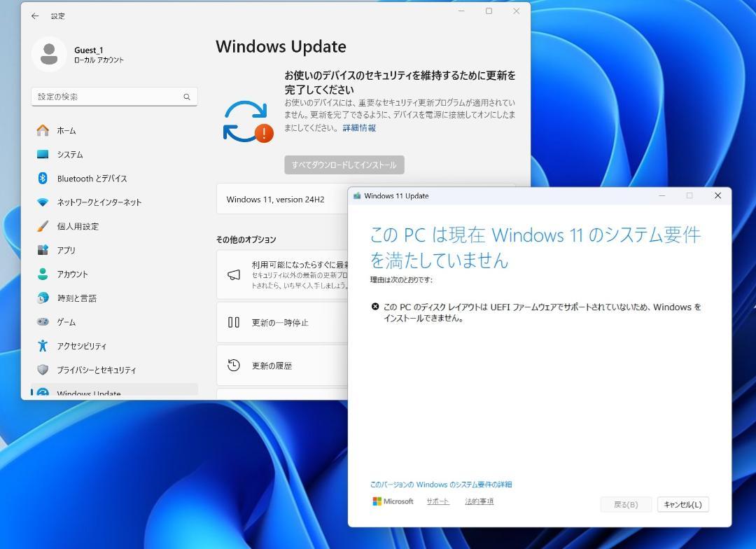Click the 理由は次のとおりです text in dialog

[x=401, y=279]
